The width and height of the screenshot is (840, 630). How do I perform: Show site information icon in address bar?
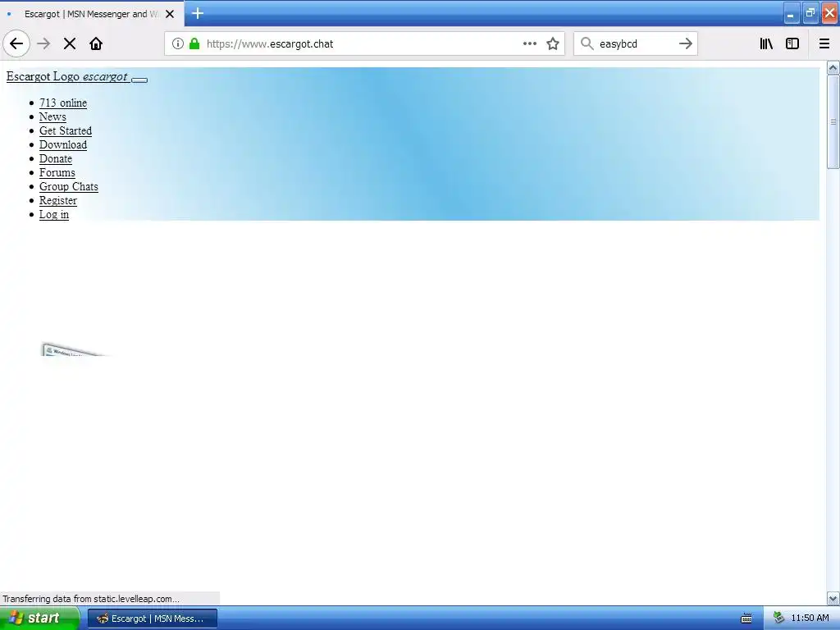(178, 43)
